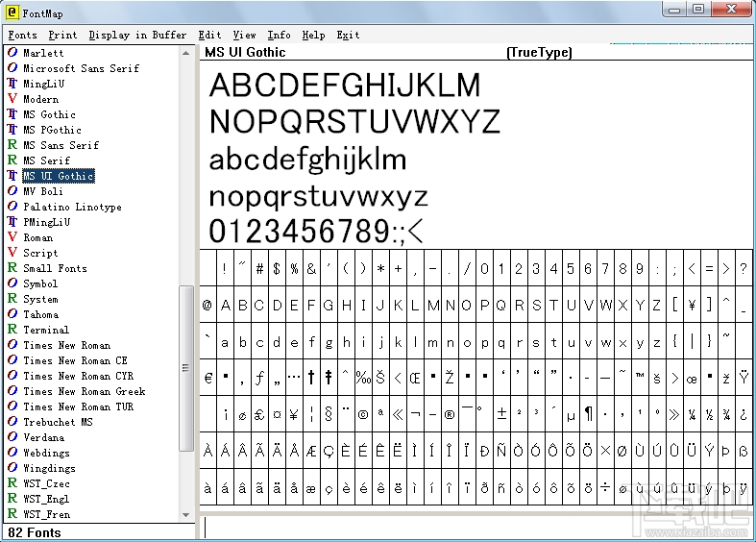756x542 pixels.
Task: Open the Edit menu
Action: pyautogui.click(x=209, y=35)
